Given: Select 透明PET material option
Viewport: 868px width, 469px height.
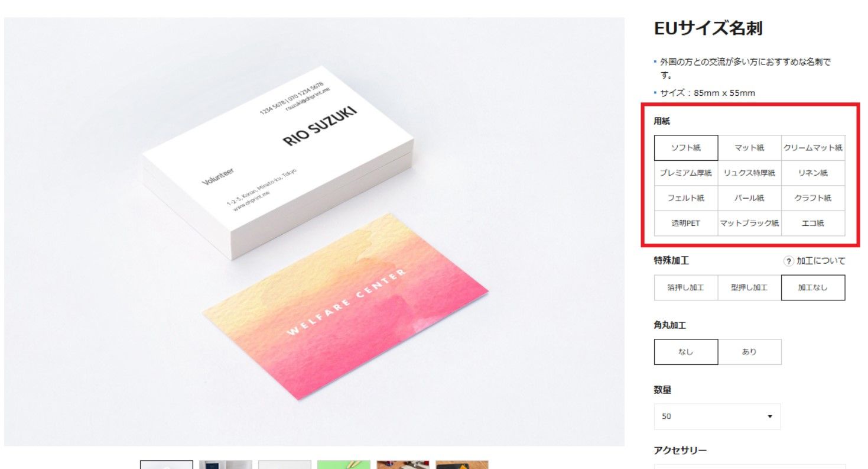Looking at the screenshot, I should coord(686,224).
